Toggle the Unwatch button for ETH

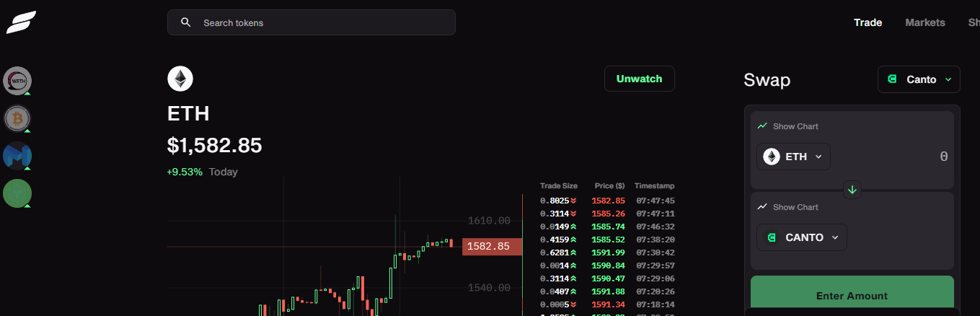pos(639,79)
